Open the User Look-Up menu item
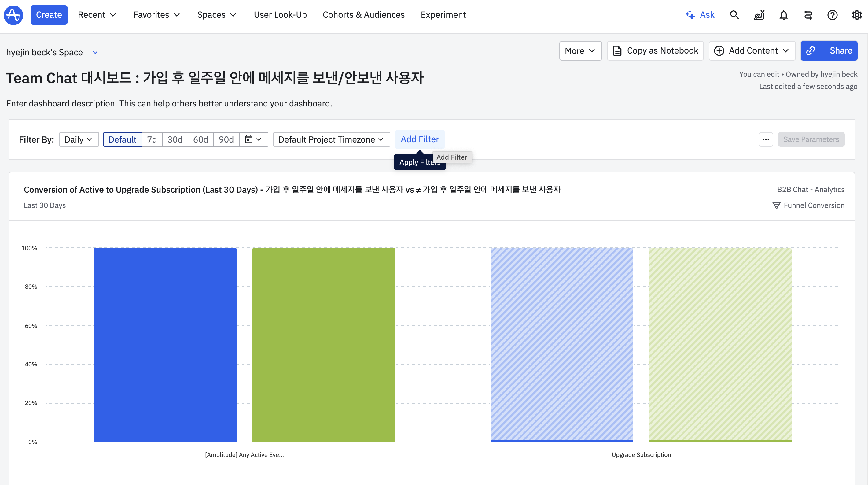The image size is (868, 485). pos(280,15)
